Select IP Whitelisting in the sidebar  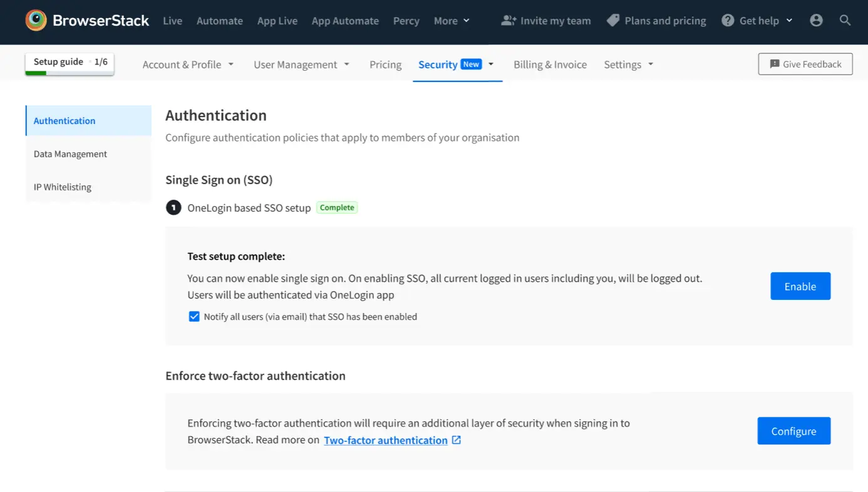(x=63, y=187)
